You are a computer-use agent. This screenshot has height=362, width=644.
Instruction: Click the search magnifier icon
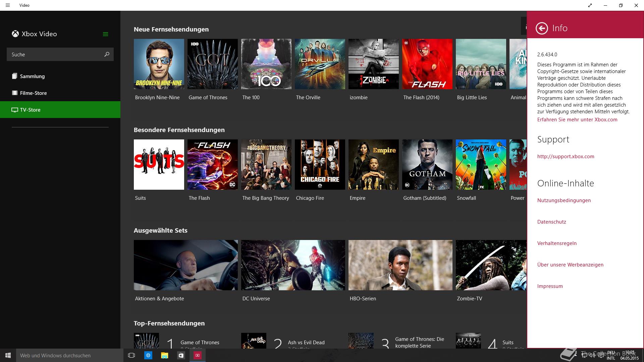(x=107, y=54)
